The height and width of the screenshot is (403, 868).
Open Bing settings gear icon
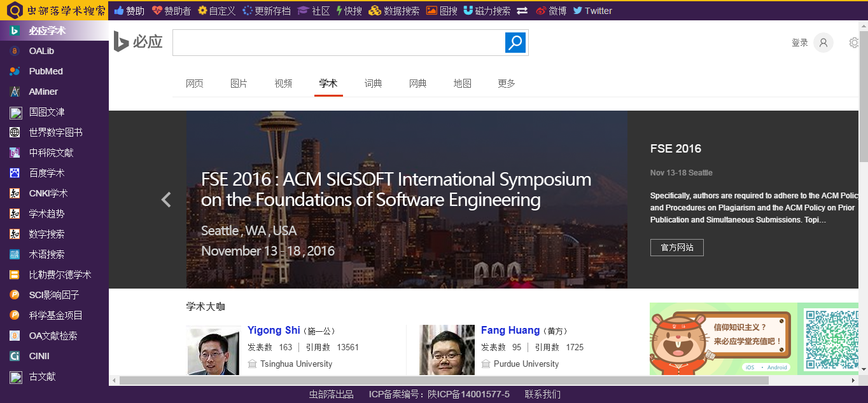point(854,43)
